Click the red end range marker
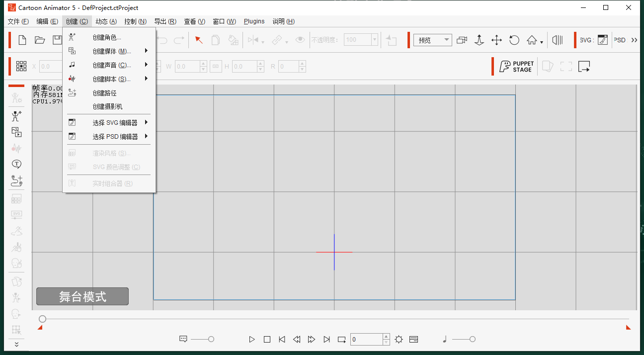The width and height of the screenshot is (644, 355). (x=628, y=327)
